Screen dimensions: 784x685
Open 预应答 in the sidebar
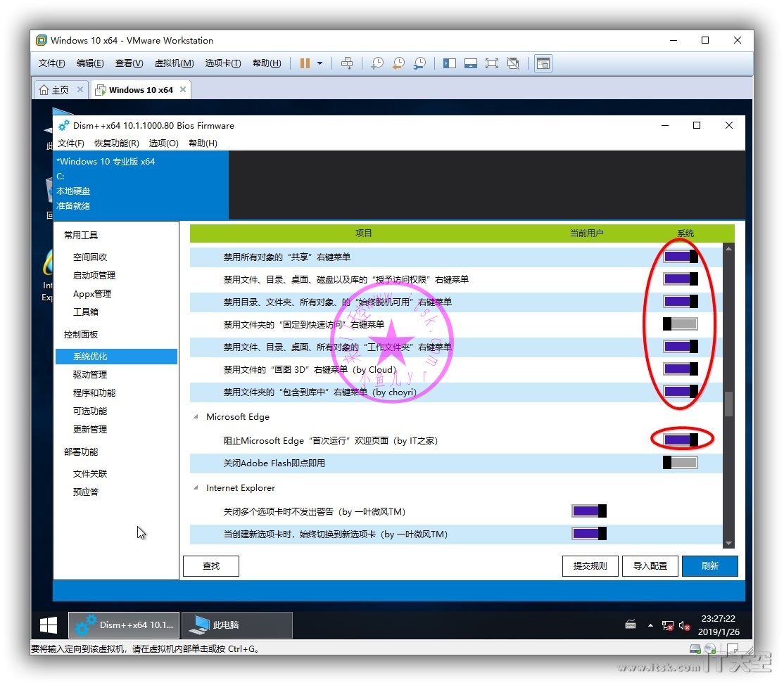[x=86, y=492]
